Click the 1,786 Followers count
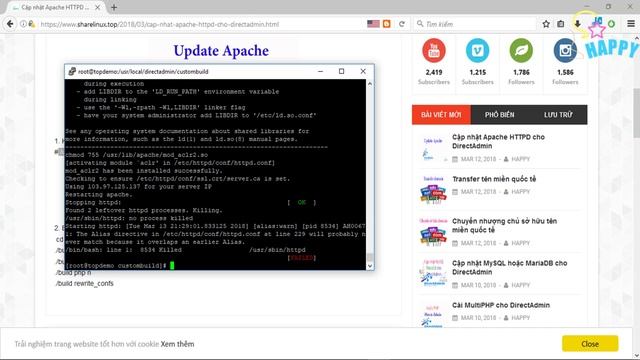 click(x=521, y=72)
